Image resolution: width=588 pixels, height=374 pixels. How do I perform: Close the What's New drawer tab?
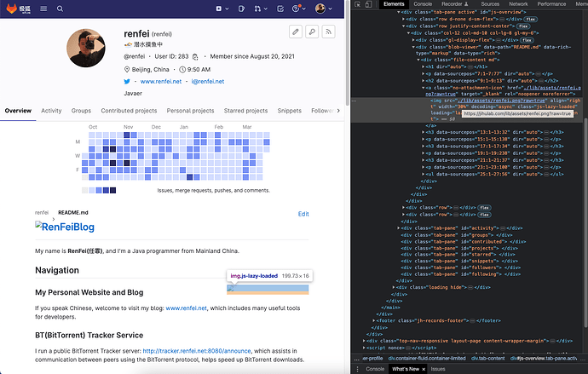[x=424, y=369]
